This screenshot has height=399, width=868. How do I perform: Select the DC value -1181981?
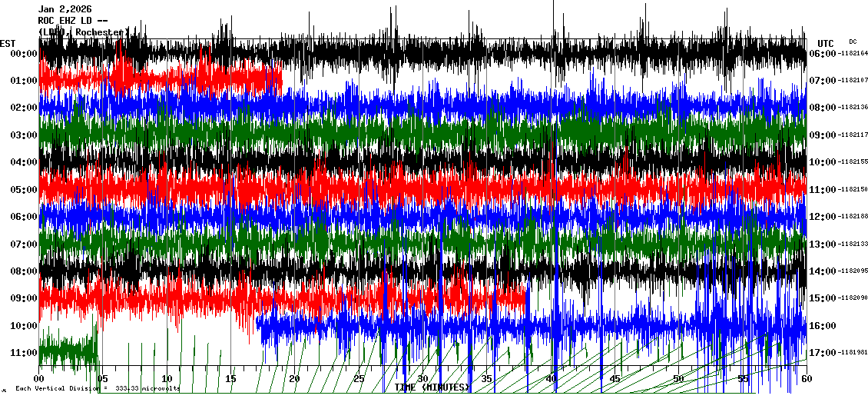click(853, 353)
